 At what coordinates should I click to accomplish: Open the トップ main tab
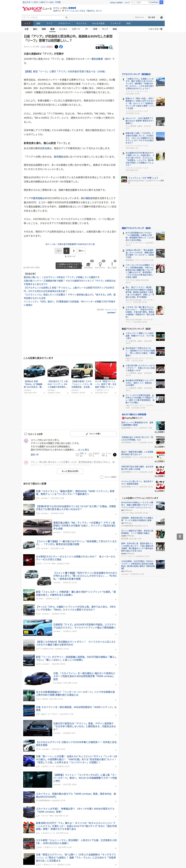[27, 24]
